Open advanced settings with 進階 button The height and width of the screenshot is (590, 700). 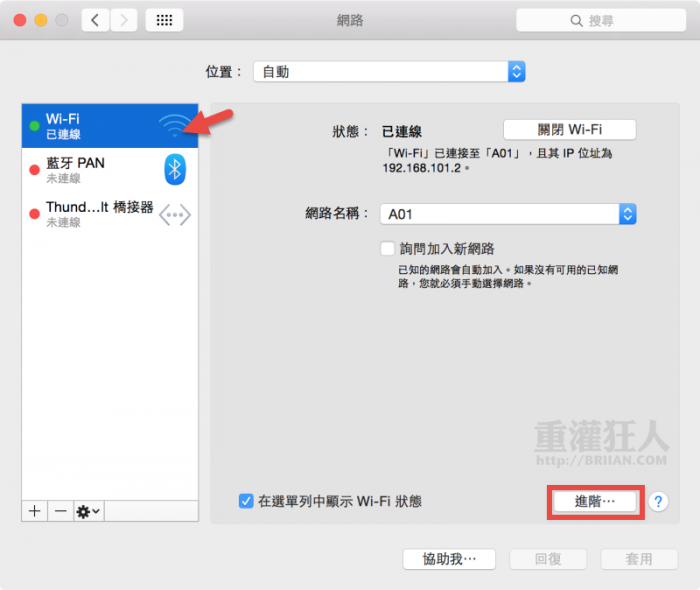point(594,501)
